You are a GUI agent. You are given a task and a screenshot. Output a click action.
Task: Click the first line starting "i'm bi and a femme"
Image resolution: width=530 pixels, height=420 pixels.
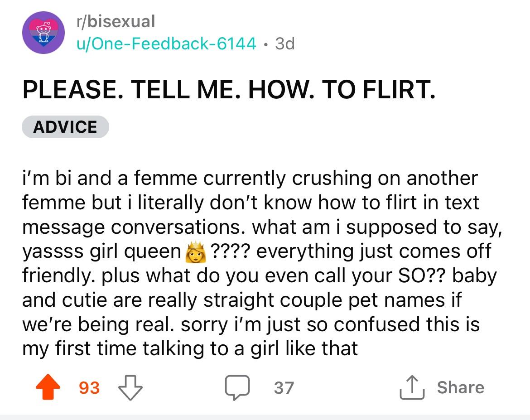point(249,178)
